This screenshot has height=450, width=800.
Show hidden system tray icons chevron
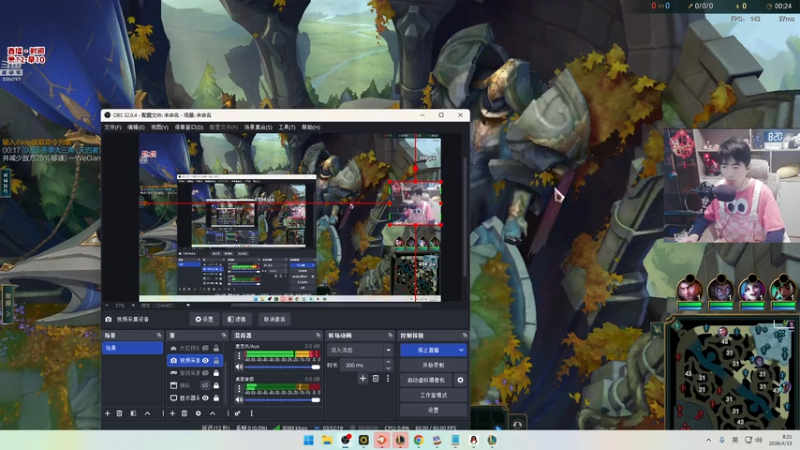point(708,440)
